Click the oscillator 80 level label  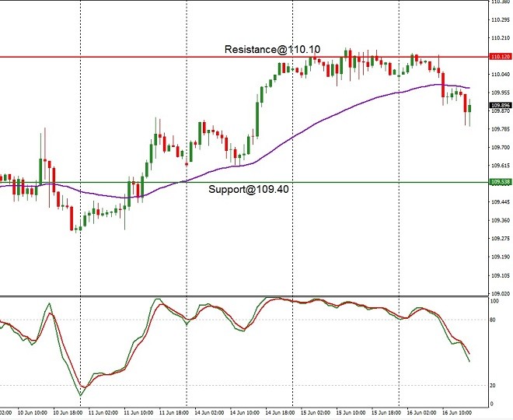tap(493, 320)
